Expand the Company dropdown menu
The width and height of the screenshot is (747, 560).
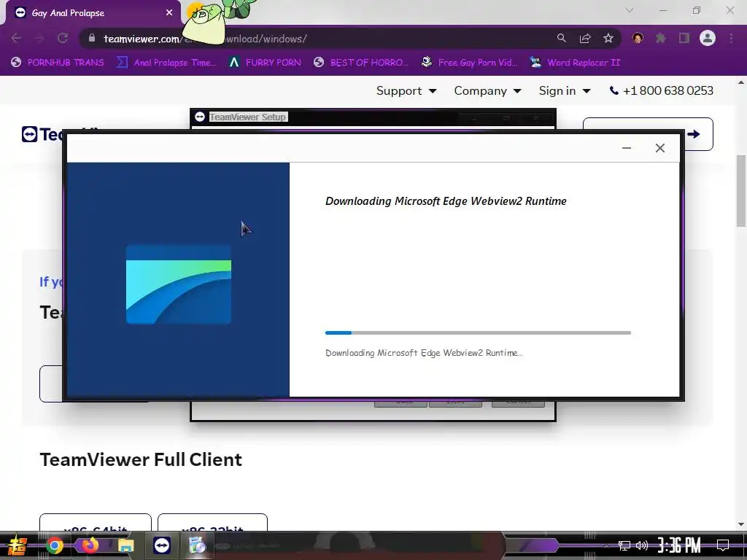coord(487,90)
